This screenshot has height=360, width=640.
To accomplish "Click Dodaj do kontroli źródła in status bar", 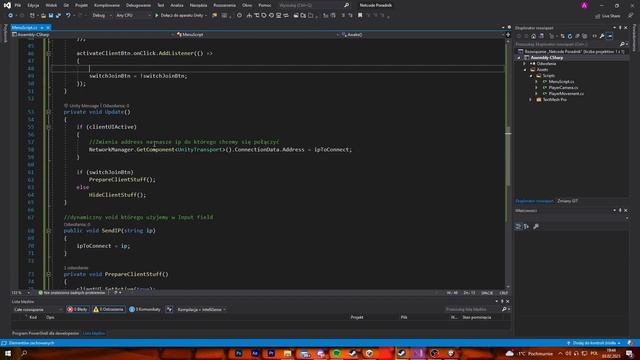I will click(594, 343).
